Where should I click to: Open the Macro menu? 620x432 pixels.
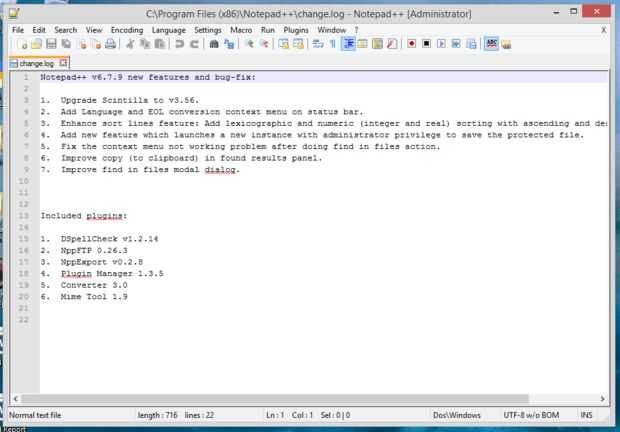point(241,30)
